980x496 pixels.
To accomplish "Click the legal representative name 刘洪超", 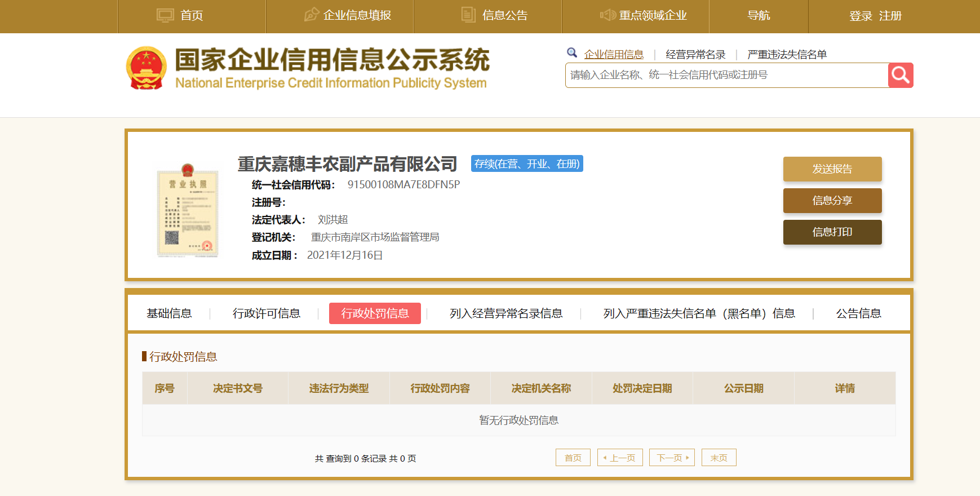I will point(332,220).
